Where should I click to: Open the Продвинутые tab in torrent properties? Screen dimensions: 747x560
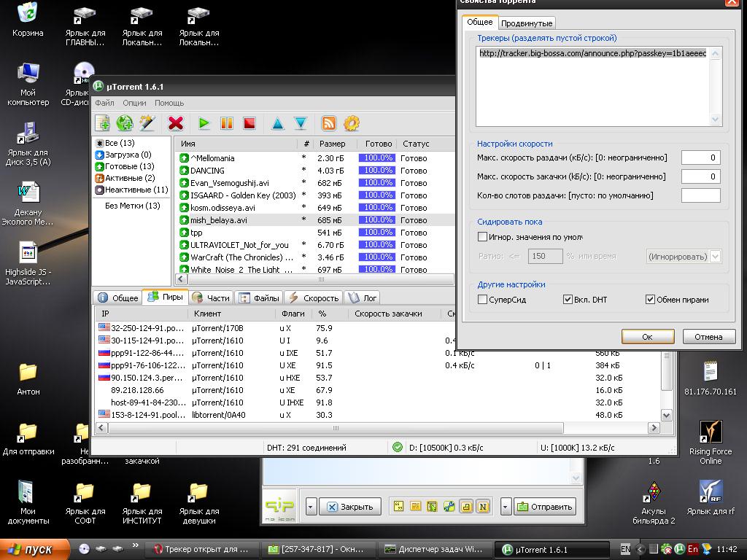pos(527,23)
